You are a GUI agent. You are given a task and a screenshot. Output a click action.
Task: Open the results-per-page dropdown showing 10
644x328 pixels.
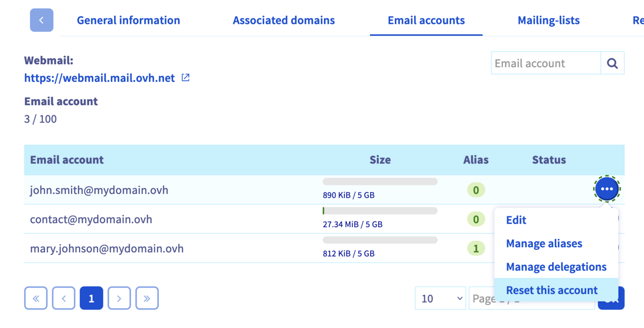pos(440,299)
